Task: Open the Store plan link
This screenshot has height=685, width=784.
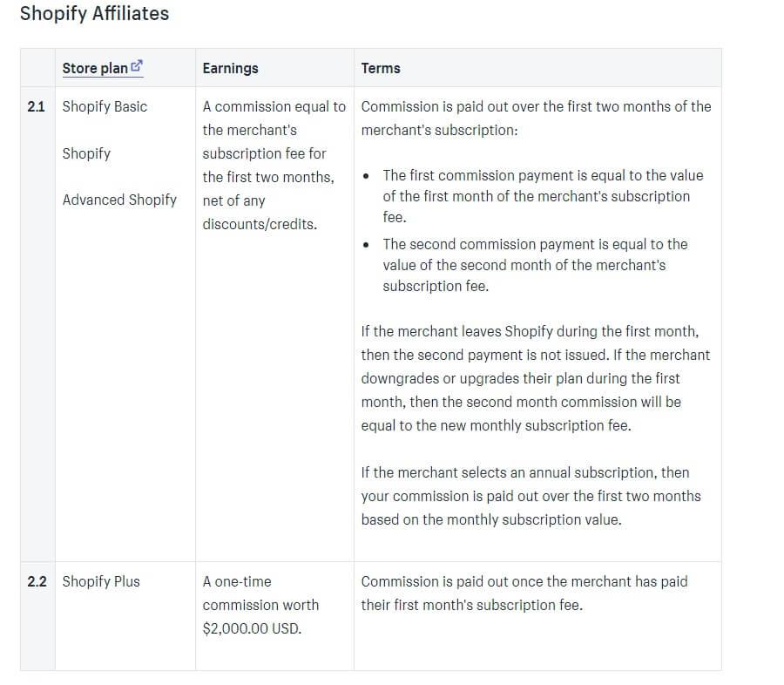Action: point(102,68)
